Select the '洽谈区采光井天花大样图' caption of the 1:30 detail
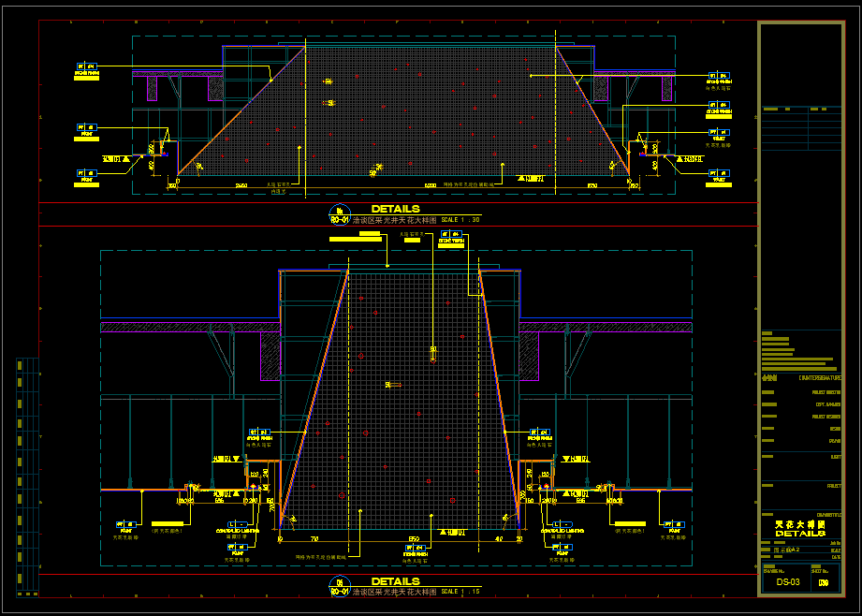 tap(394, 220)
